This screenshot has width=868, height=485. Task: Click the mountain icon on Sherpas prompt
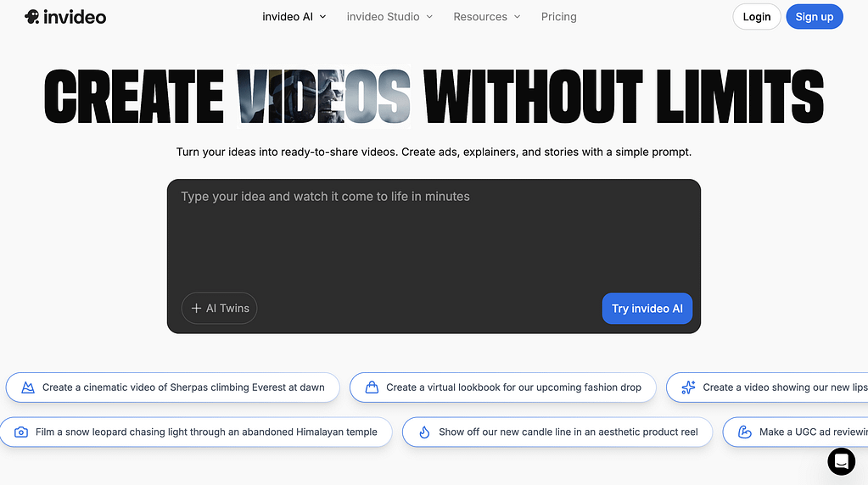pyautogui.click(x=28, y=387)
